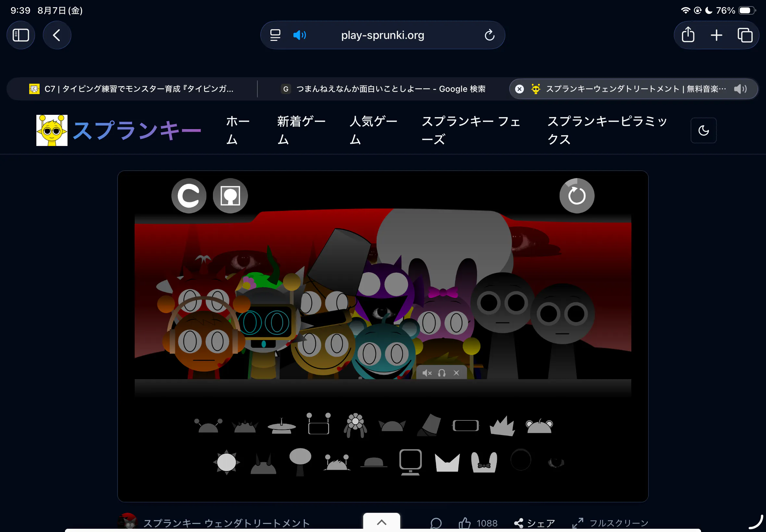Close the Sprunki tab

click(x=519, y=89)
